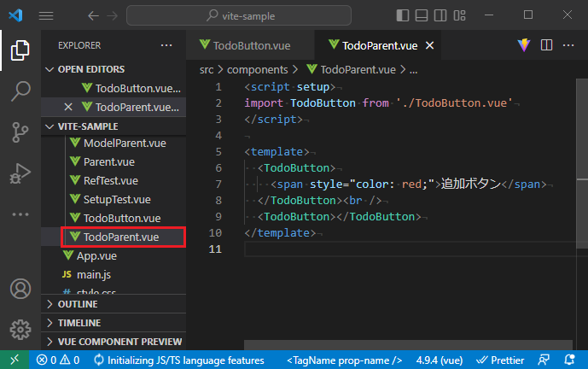
Task: Open the Customize Layout icon
Action: coord(459,15)
